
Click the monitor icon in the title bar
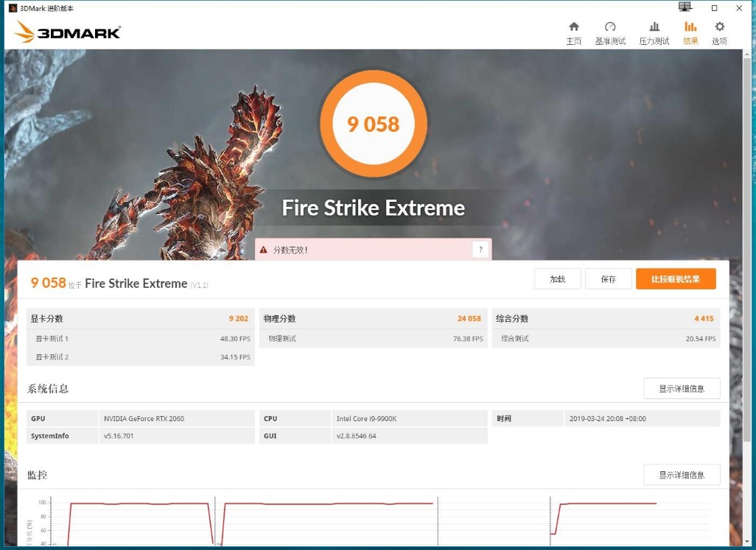coord(685,7)
